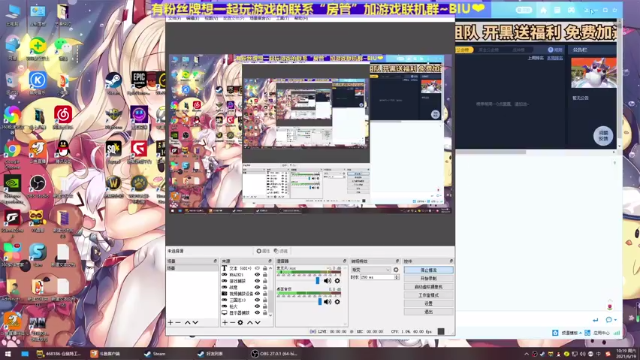
Task: Pop out the Sources dock
Action: click(270, 261)
